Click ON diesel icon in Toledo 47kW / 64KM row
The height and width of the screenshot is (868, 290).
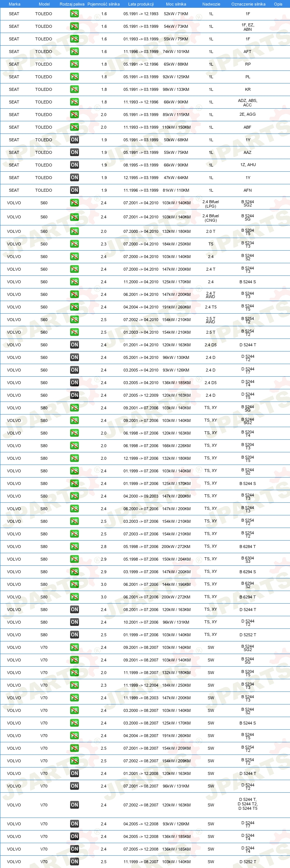point(75,178)
